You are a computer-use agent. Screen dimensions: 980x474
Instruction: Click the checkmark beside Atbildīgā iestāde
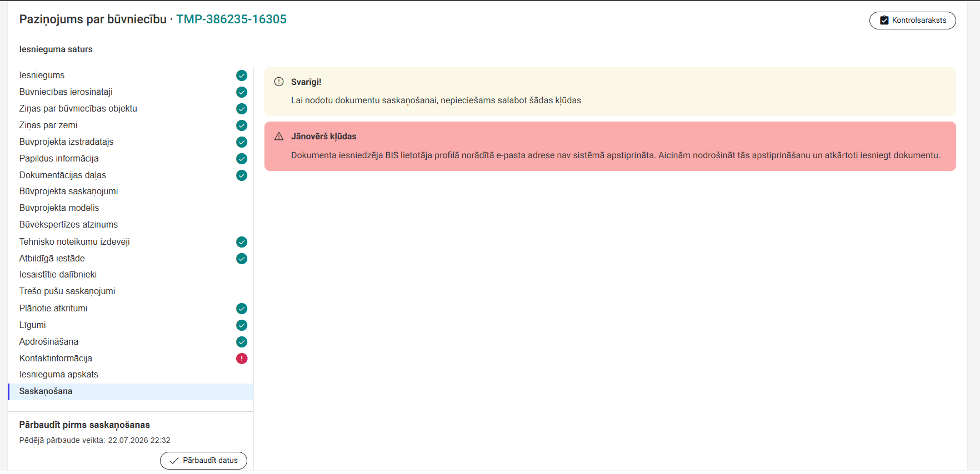click(x=242, y=259)
